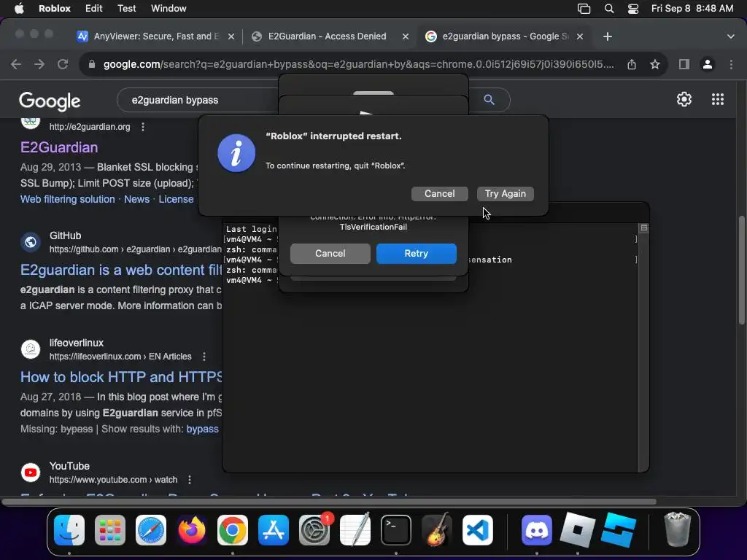This screenshot has width=747, height=560.
Task: Open TextEdit from the Dock
Action: point(355,530)
